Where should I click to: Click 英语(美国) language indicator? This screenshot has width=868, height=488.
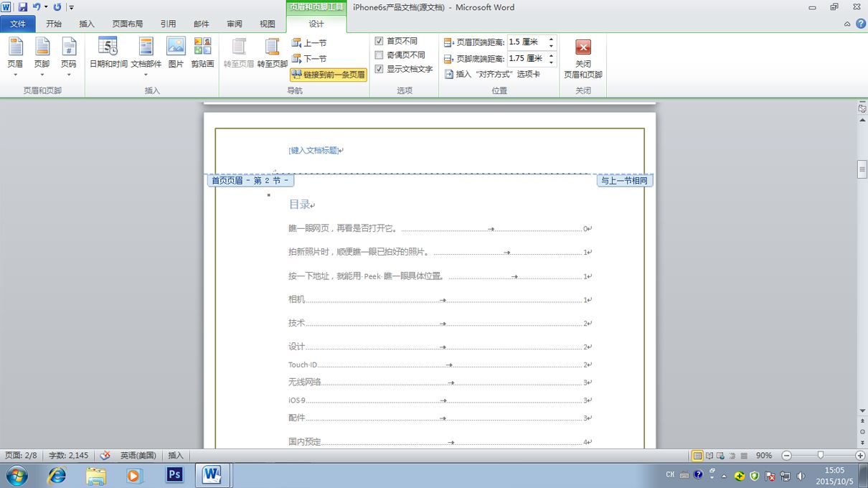[x=138, y=456]
